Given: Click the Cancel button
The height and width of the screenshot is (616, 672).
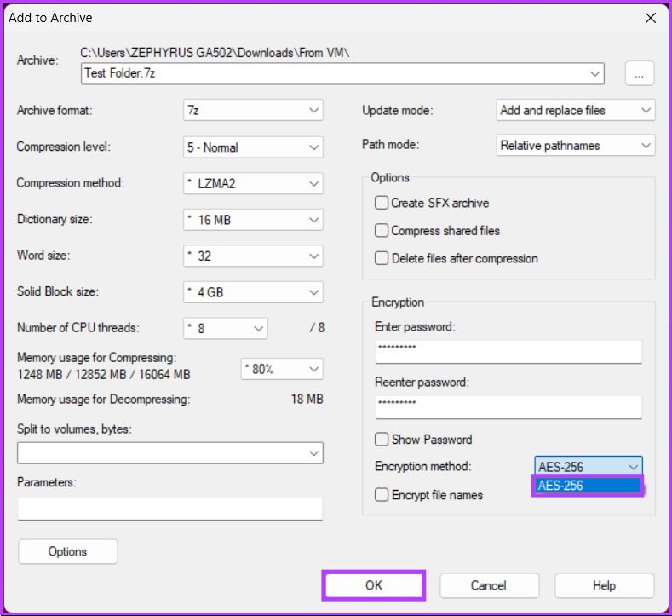Looking at the screenshot, I should 489,585.
